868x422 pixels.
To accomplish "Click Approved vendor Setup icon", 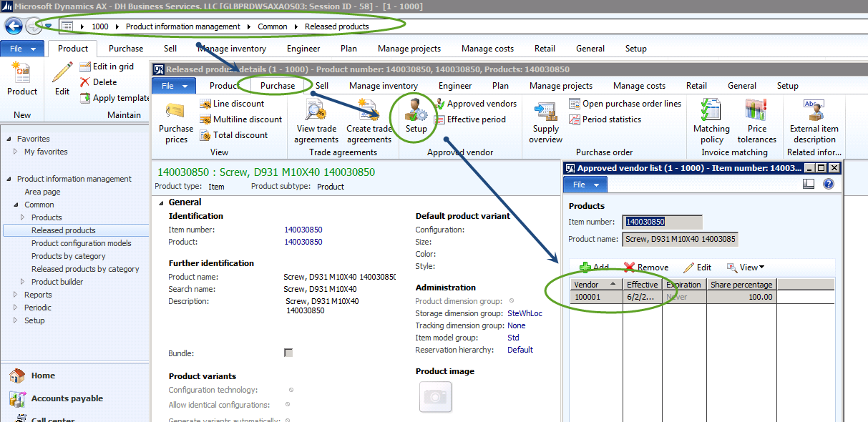I will [416, 117].
